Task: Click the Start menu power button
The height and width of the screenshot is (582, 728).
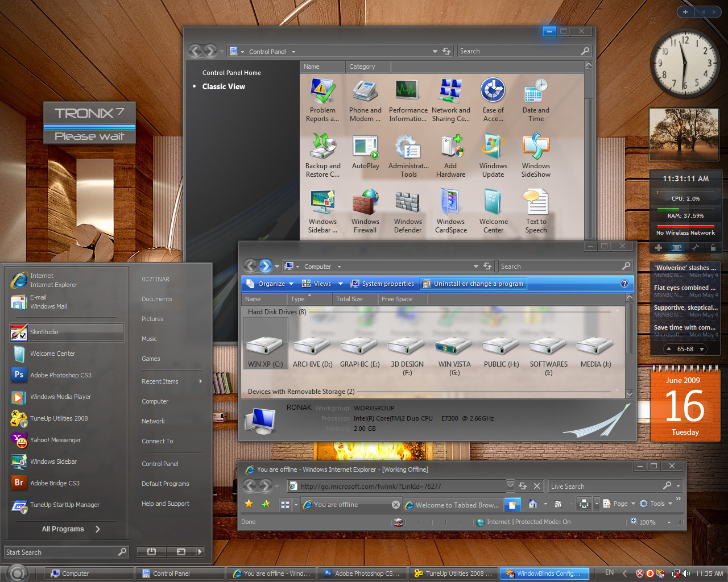Action: [151, 552]
